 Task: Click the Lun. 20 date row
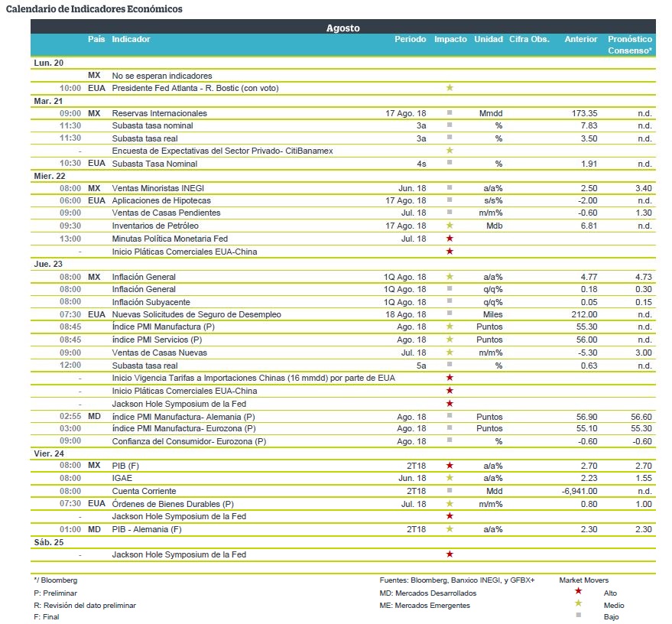pos(342,63)
